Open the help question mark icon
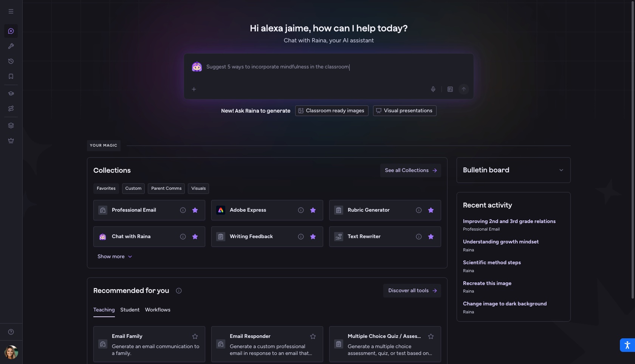The image size is (635, 364). [11, 332]
